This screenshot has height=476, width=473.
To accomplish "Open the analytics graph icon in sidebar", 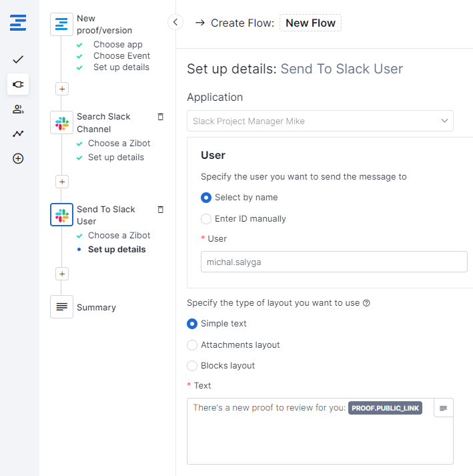I will 18,134.
